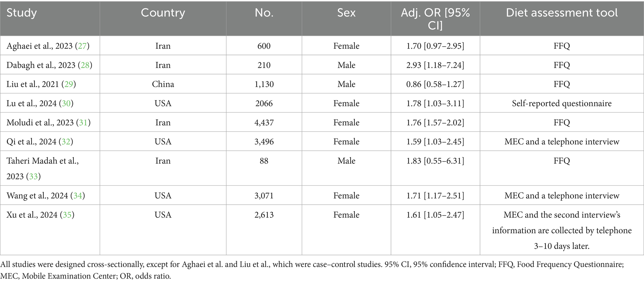Open reference 28 for Dabagh et al.
Image resolution: width=644 pixels, height=283 pixels.
(85, 65)
